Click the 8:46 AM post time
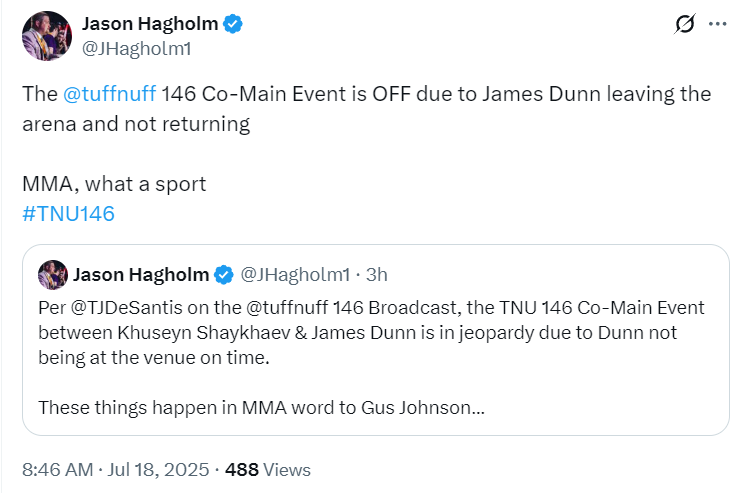The width and height of the screenshot is (747, 493). (x=56, y=469)
